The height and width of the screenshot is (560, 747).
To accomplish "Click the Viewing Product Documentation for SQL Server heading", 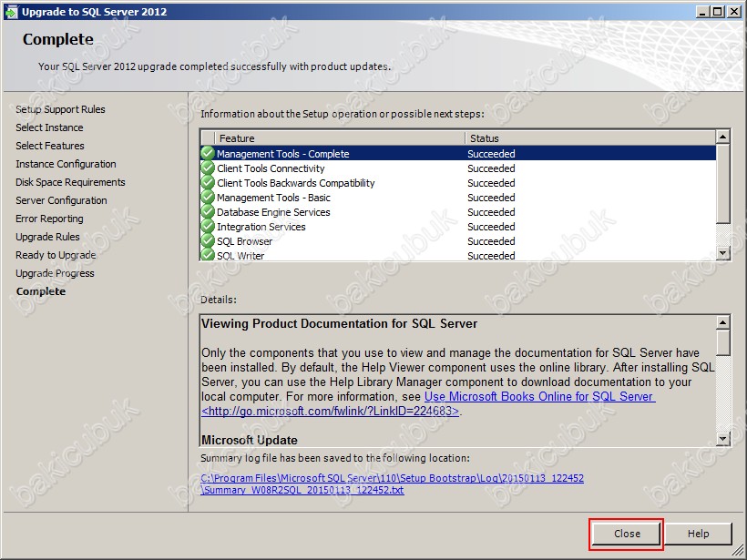I will pyautogui.click(x=339, y=324).
